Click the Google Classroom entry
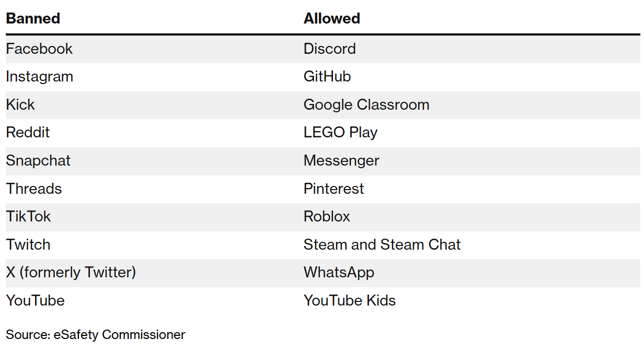Image resolution: width=644 pixels, height=351 pixels. 366,104
